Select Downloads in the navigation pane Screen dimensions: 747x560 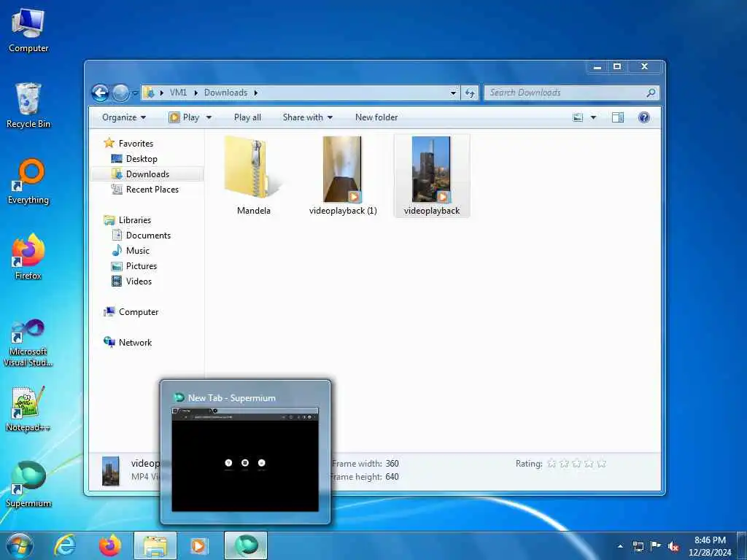pos(147,174)
